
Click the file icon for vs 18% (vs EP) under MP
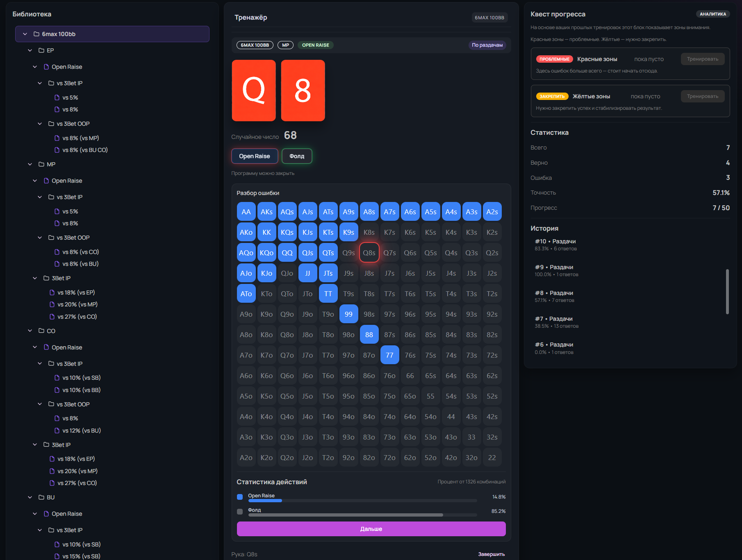tap(52, 292)
